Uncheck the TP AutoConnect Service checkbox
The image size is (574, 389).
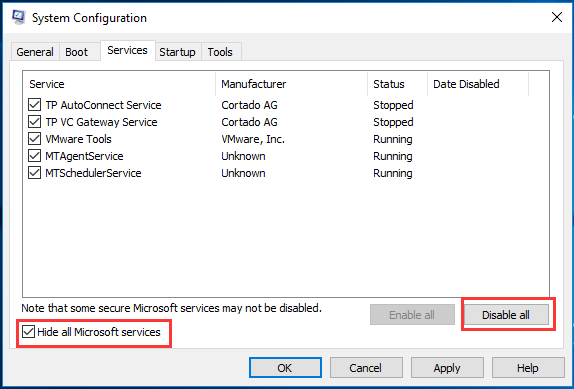pos(34,105)
